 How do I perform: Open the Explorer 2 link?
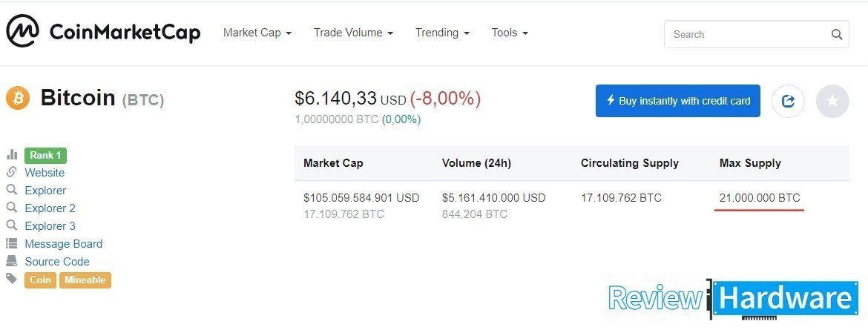click(50, 208)
